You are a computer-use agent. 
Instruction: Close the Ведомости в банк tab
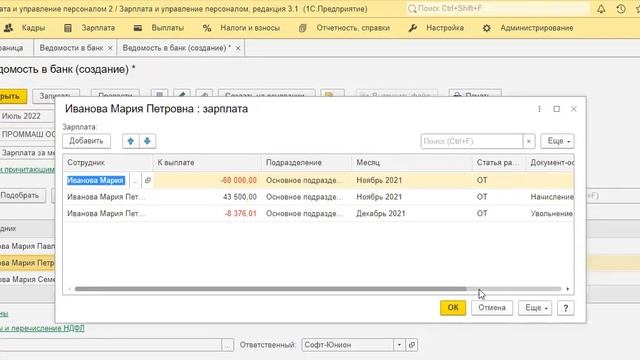[x=110, y=48]
